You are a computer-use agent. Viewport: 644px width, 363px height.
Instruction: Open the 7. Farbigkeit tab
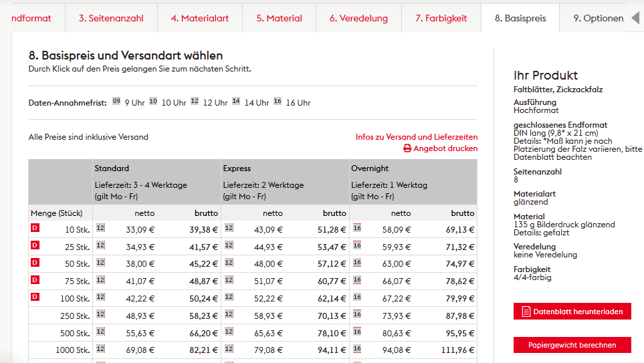[441, 18]
